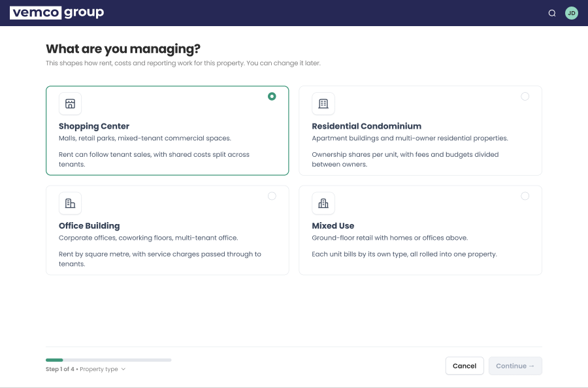
Task: Click the Office Building icon
Action: pyautogui.click(x=70, y=203)
